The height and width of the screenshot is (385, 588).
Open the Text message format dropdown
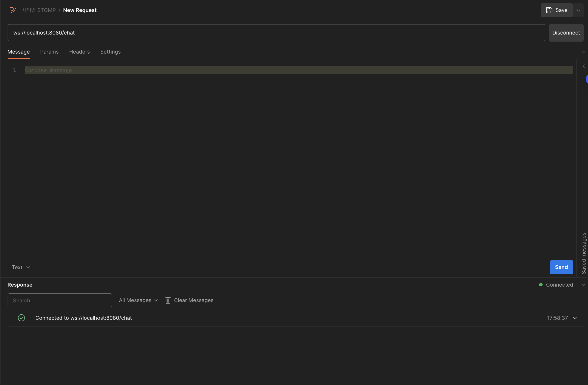point(21,267)
